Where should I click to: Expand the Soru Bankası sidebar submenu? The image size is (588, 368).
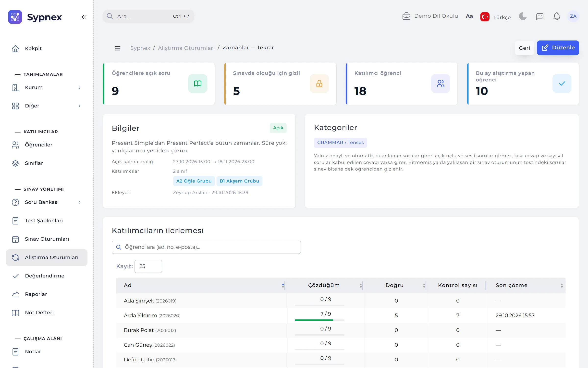[47, 202]
